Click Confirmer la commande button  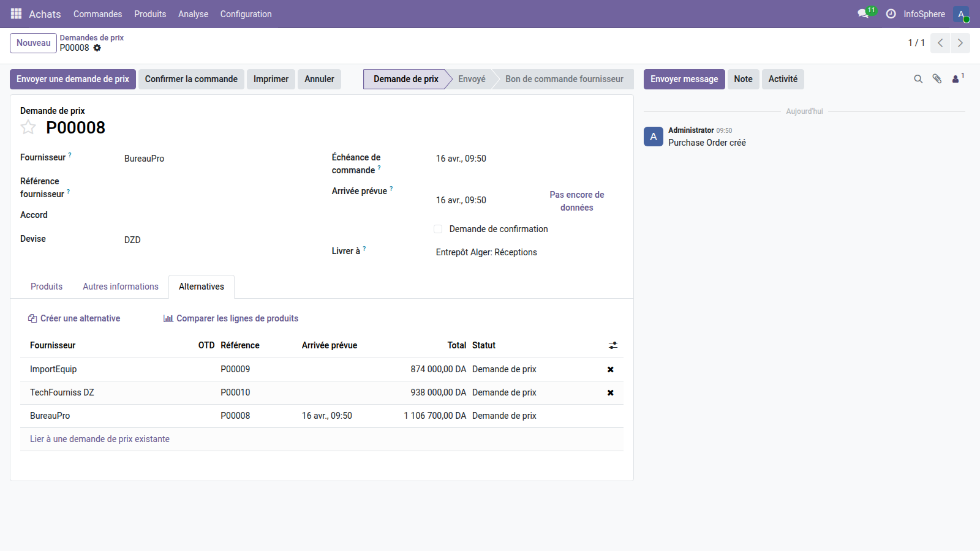pos(191,79)
